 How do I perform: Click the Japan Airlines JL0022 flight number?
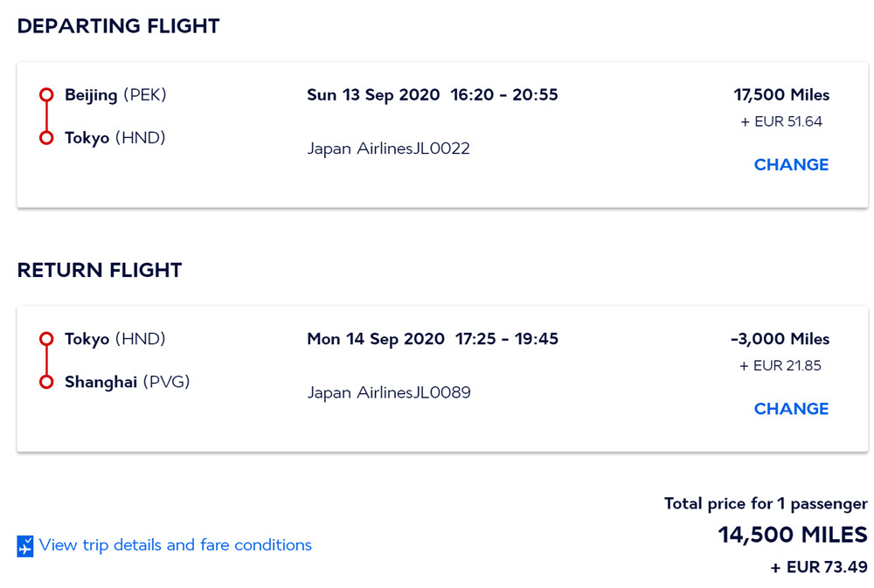click(389, 149)
